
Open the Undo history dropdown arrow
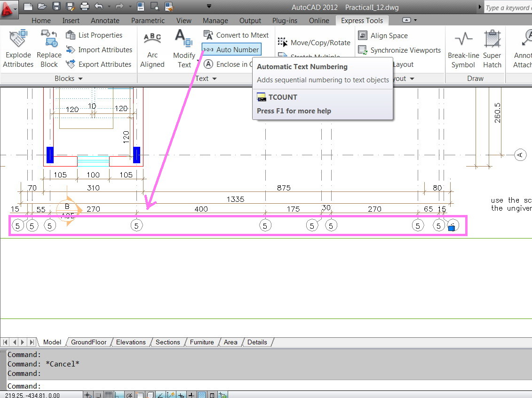point(109,7)
